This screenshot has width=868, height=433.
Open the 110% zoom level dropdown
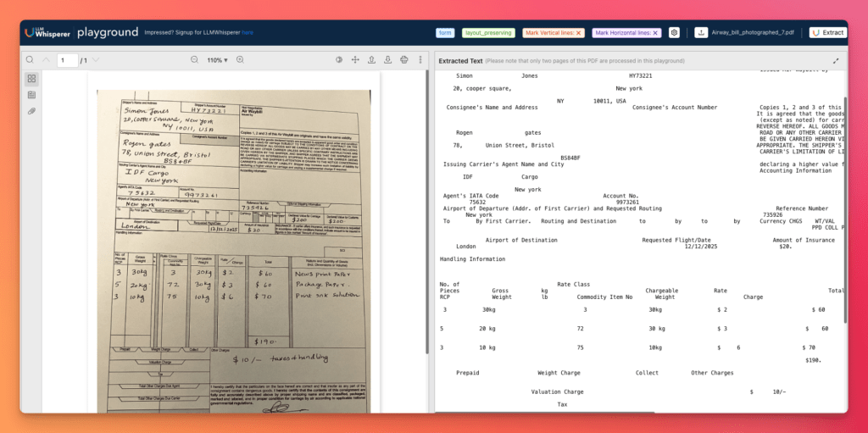[217, 60]
